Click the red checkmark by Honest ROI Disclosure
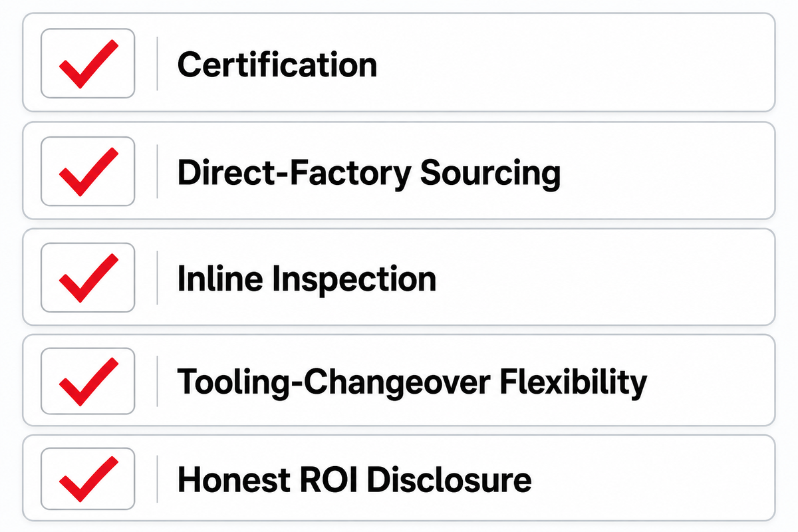The image size is (798, 532). click(88, 479)
